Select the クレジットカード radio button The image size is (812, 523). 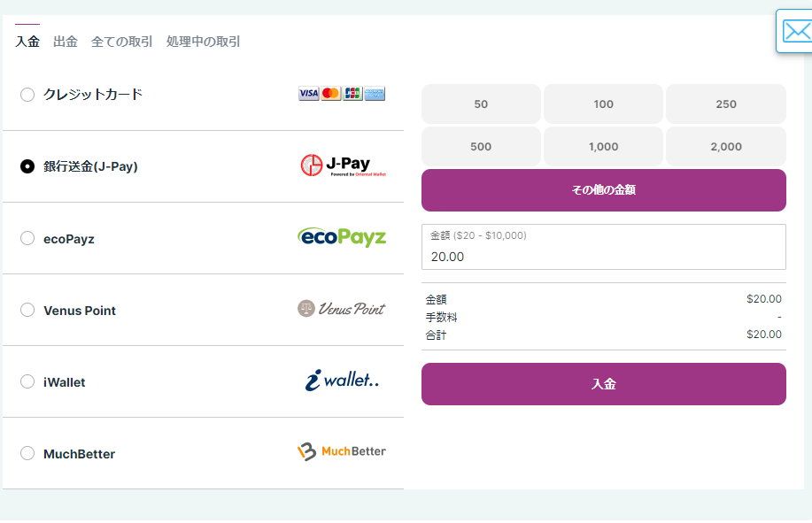[27, 95]
